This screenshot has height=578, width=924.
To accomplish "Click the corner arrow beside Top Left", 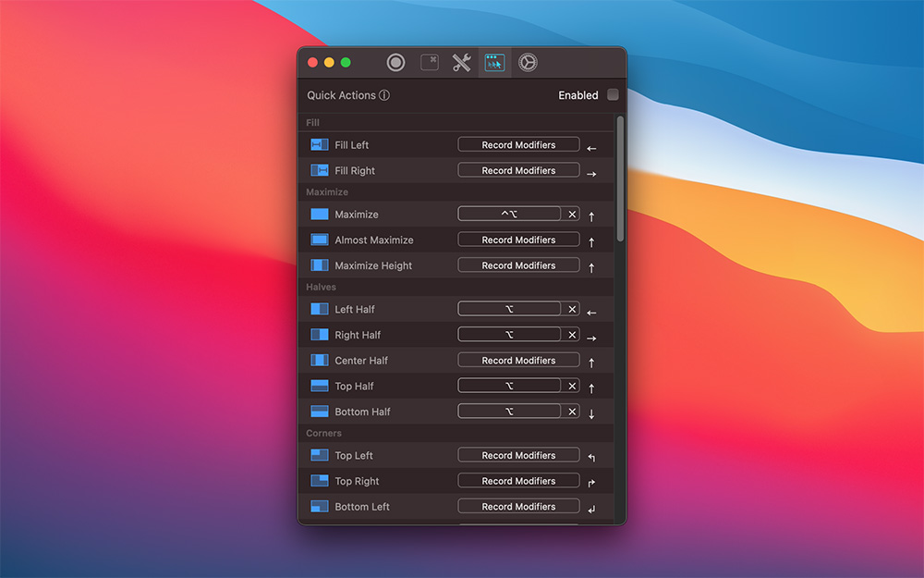I will coord(591,458).
